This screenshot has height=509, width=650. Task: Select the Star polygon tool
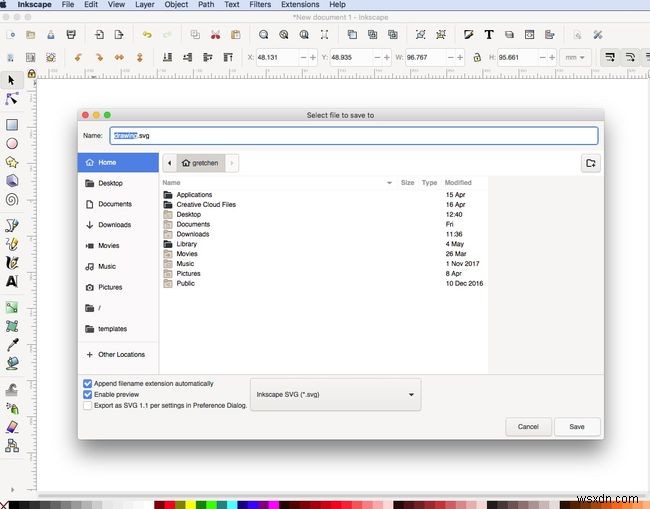(x=12, y=162)
